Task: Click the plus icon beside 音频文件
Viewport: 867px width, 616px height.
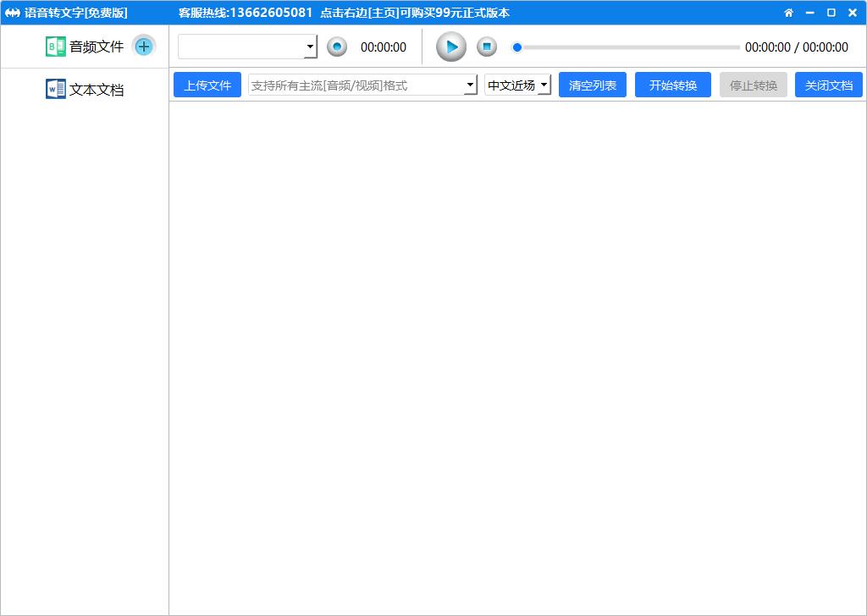Action: pos(144,47)
